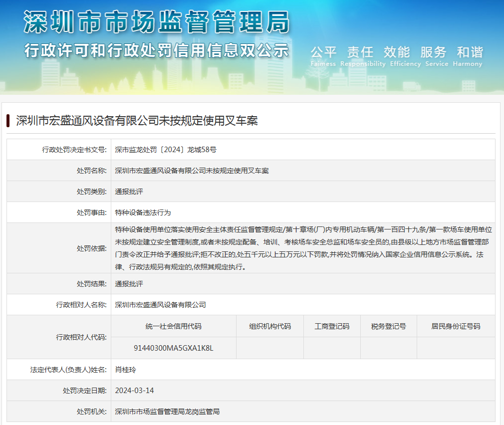Click company name in 行政相对人名称 row
Image resolution: width=504 pixels, height=425 pixels.
tap(160, 305)
